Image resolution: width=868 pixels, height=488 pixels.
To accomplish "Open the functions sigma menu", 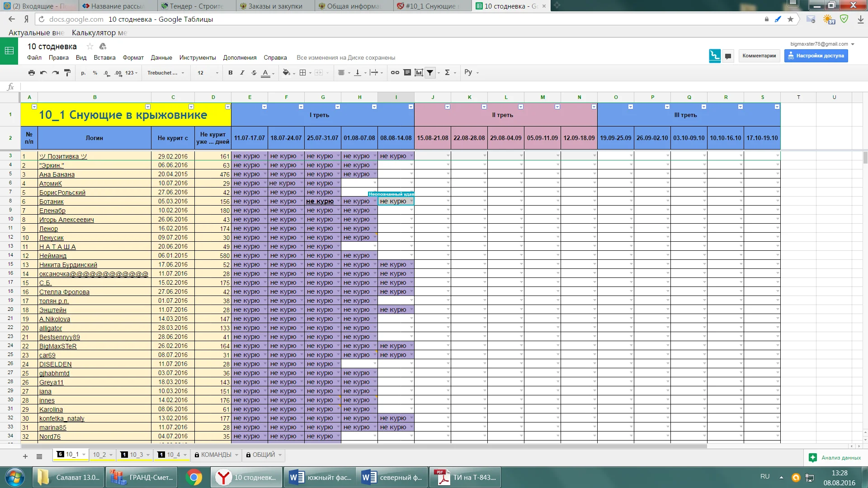I will (x=447, y=73).
